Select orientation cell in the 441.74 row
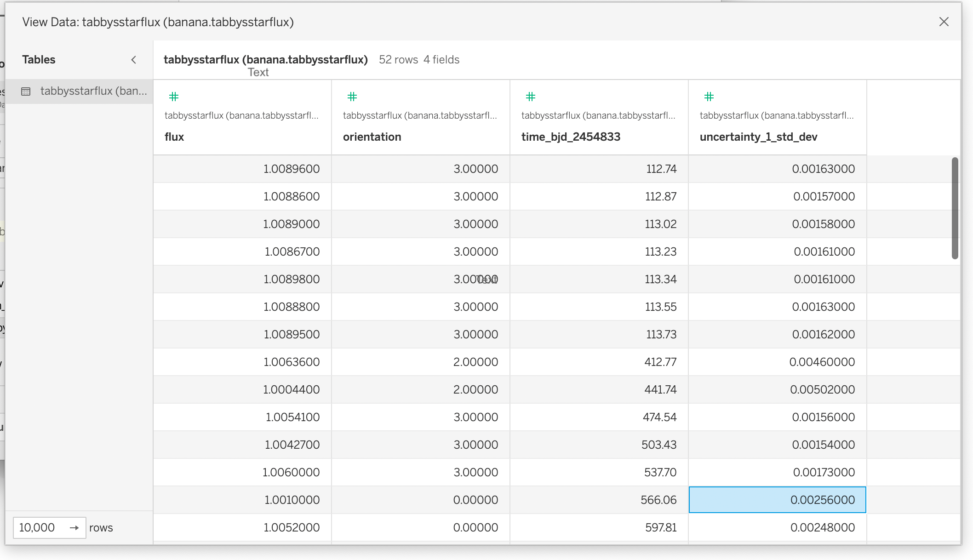Image resolution: width=973 pixels, height=560 pixels. (x=421, y=390)
